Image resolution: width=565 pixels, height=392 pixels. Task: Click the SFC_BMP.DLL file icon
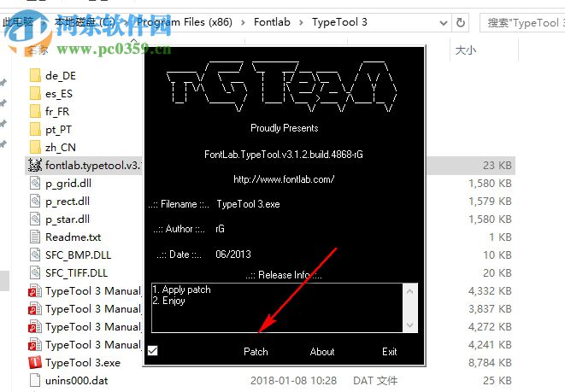[35, 255]
